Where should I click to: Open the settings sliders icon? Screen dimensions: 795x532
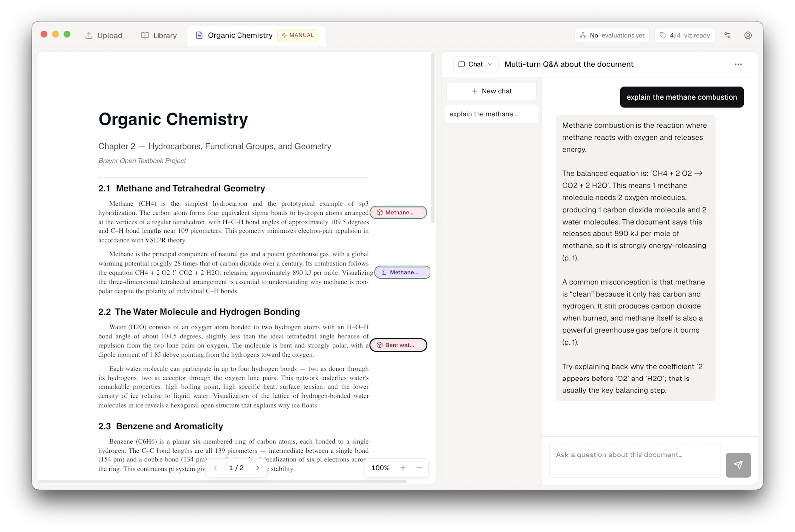(x=727, y=36)
